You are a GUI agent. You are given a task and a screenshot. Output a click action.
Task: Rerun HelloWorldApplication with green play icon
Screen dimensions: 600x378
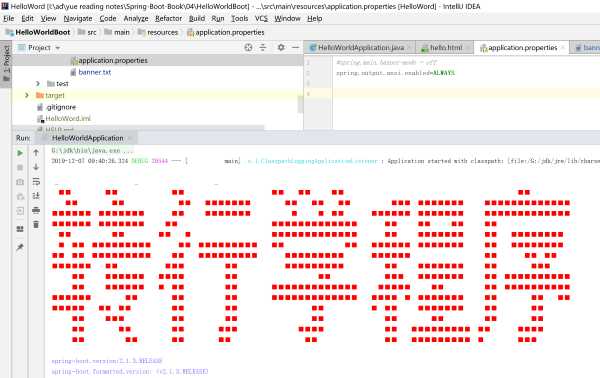(x=20, y=153)
